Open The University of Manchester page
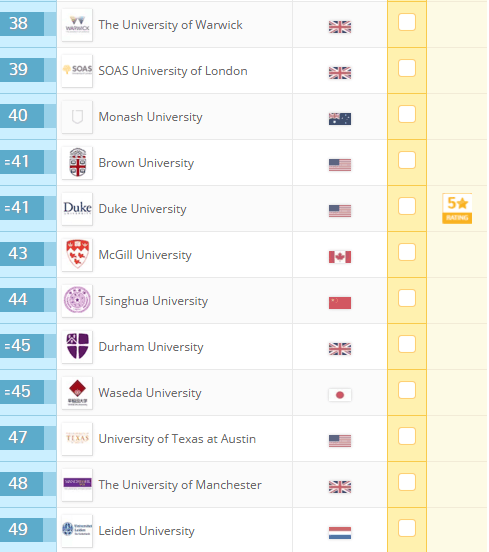 click(180, 485)
